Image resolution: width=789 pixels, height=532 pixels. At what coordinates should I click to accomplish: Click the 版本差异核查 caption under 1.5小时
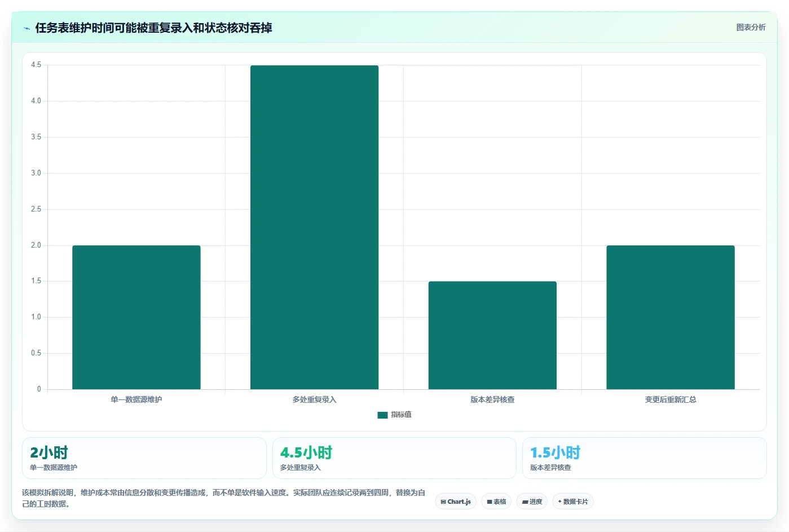(x=550, y=468)
